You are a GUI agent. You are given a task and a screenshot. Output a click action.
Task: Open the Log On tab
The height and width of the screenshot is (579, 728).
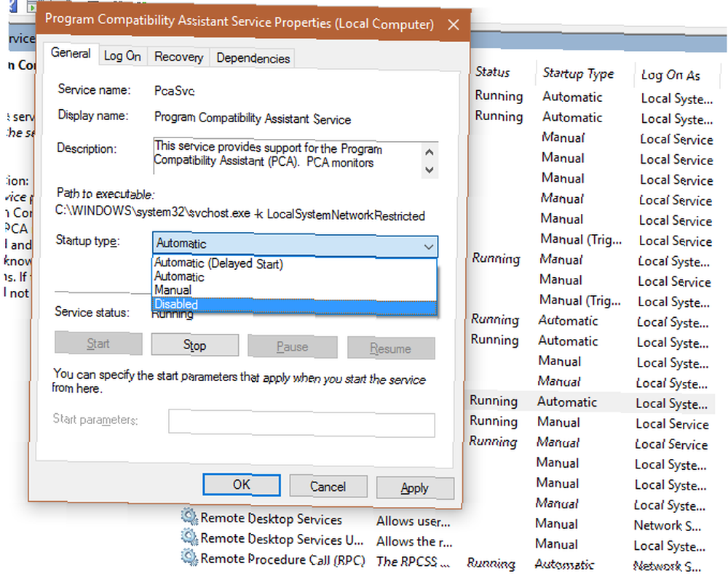(x=122, y=56)
